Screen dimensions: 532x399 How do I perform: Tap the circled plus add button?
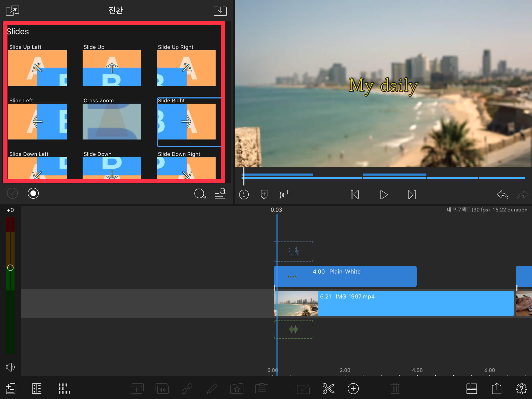(x=353, y=389)
